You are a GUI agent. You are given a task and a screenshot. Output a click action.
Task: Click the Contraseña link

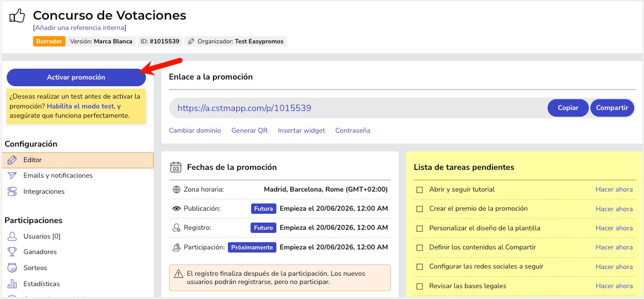click(x=353, y=131)
